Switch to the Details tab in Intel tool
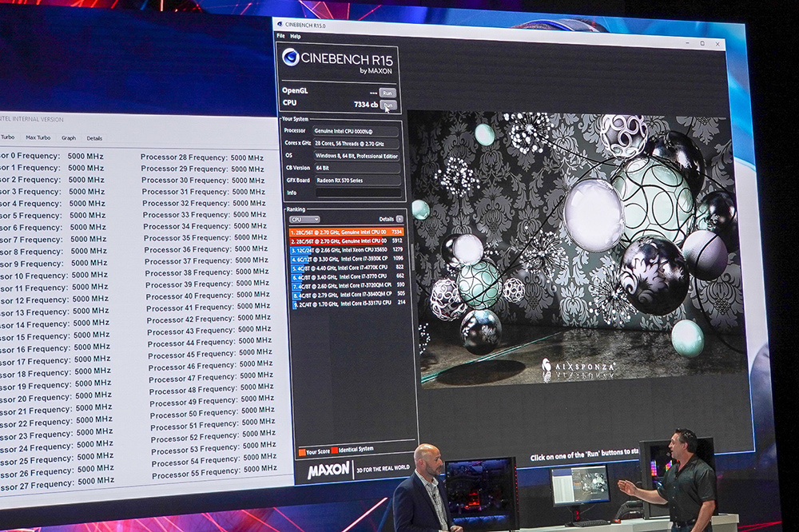Screen dimensions: 799x532 [x=94, y=138]
